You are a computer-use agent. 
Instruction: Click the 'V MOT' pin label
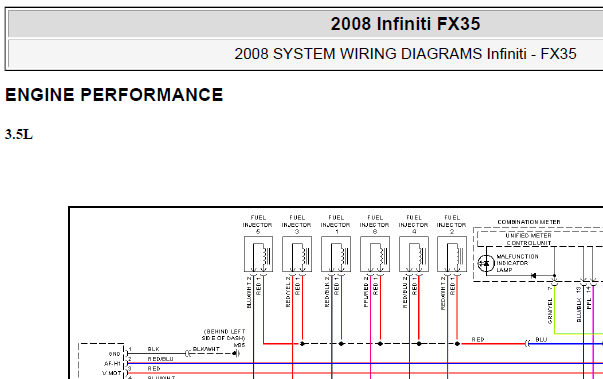tap(112, 373)
